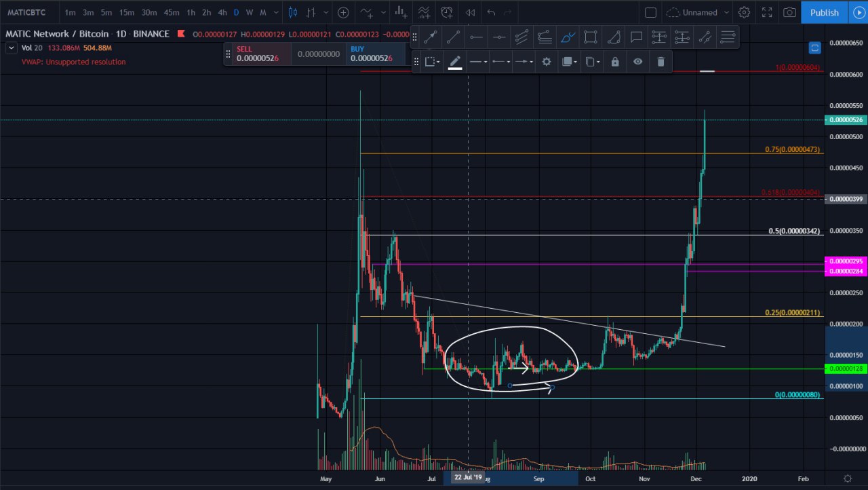868x490 pixels.
Task: Select the price range measuring tool
Action: point(705,37)
